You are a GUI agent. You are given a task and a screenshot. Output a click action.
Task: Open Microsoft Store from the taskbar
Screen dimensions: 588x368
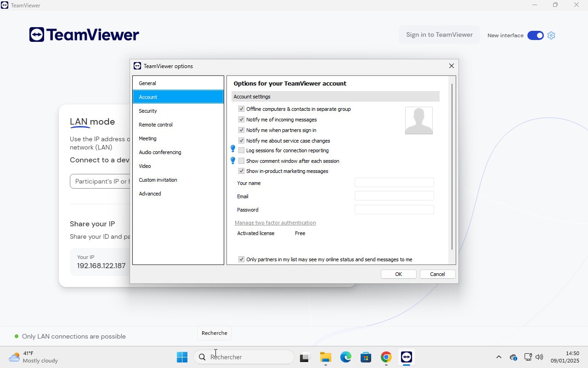[366, 357]
